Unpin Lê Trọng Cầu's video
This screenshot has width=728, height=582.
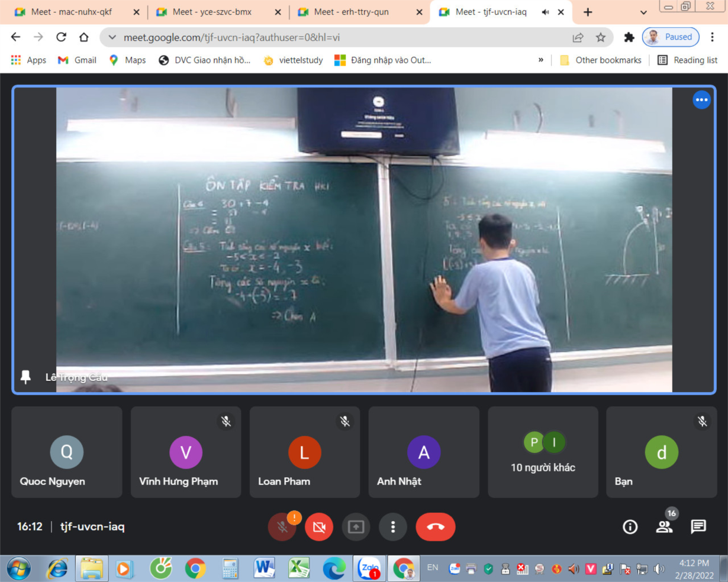(x=25, y=377)
